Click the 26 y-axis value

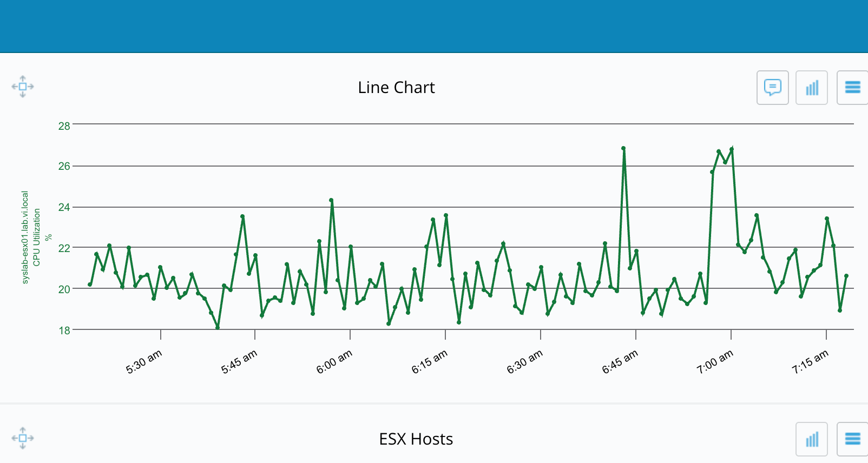tap(64, 166)
